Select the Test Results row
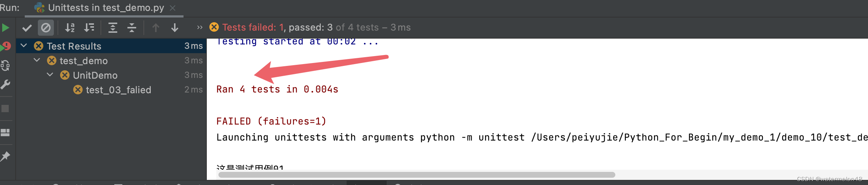Screen dimensions: 868x185 111,46
